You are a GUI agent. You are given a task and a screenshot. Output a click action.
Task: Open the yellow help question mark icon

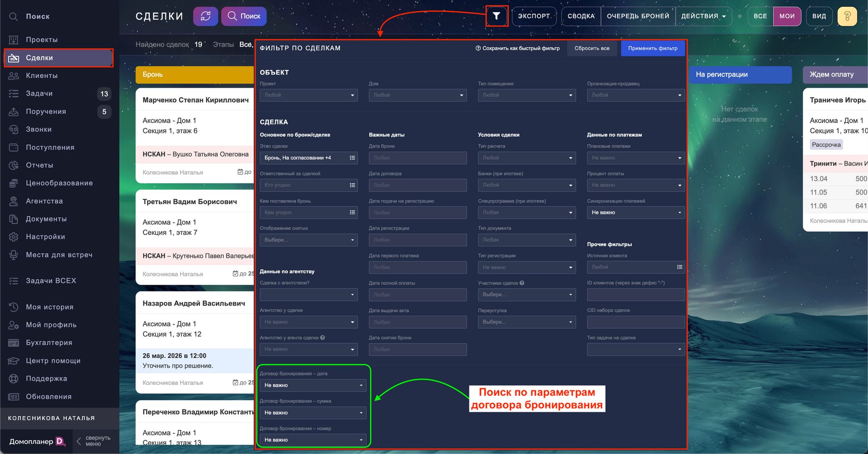pos(847,16)
